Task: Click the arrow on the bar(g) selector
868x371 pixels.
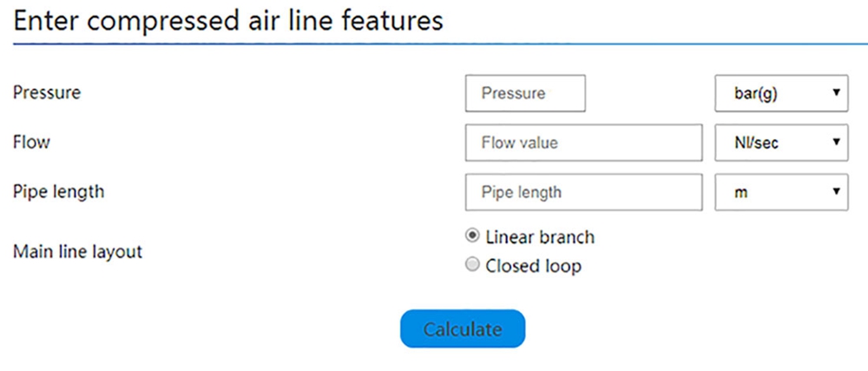Action: pos(835,93)
